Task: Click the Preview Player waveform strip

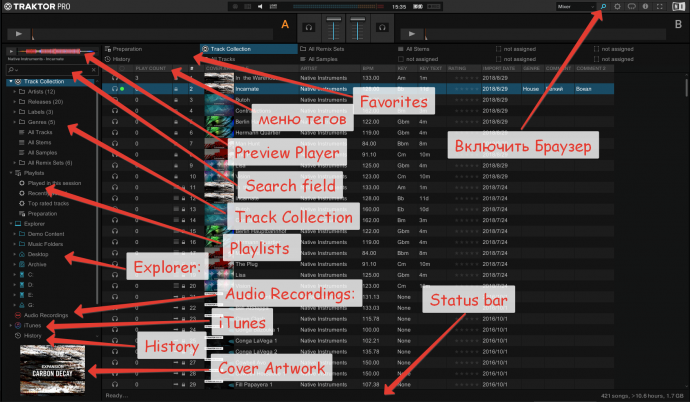Action: [55, 51]
